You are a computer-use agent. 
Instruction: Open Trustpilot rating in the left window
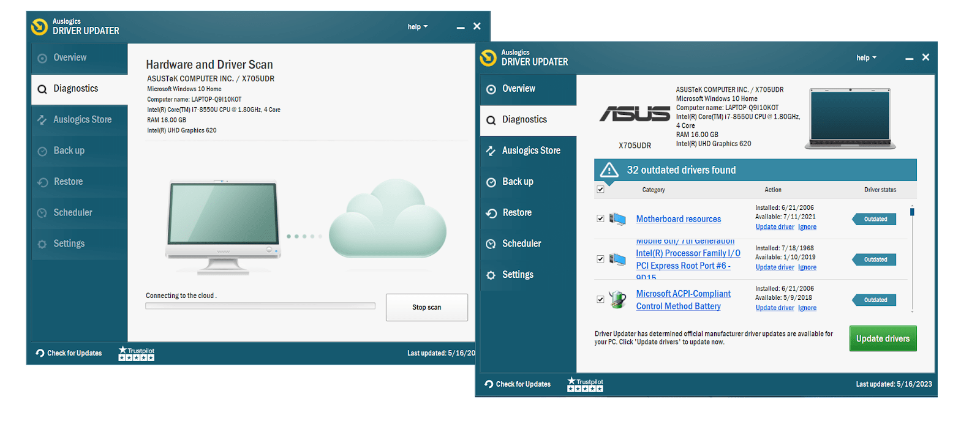pos(137,353)
